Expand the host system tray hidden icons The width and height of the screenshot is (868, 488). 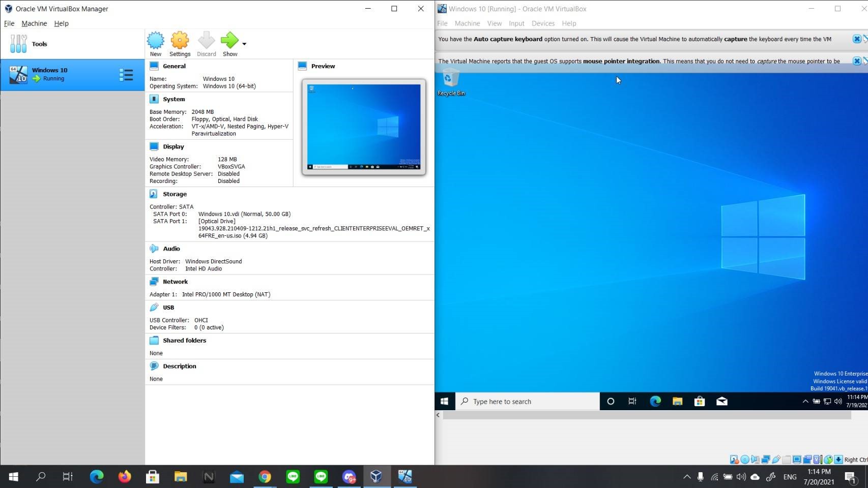[687, 476]
